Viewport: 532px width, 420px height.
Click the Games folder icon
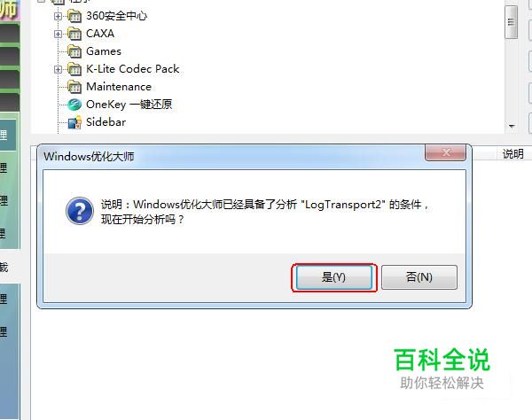click(74, 51)
